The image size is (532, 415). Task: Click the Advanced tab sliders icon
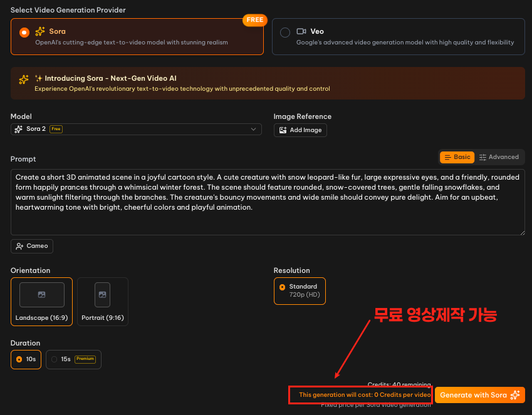coord(482,157)
